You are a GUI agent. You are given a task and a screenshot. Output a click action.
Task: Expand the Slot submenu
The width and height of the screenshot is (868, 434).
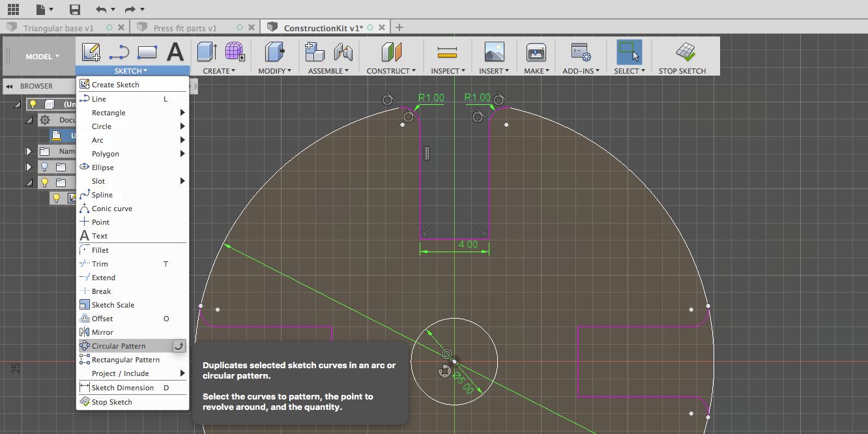182,181
